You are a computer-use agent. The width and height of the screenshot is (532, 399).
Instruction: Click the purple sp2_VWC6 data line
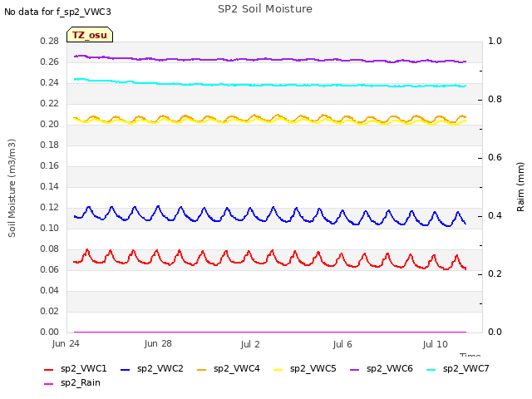[269, 59]
